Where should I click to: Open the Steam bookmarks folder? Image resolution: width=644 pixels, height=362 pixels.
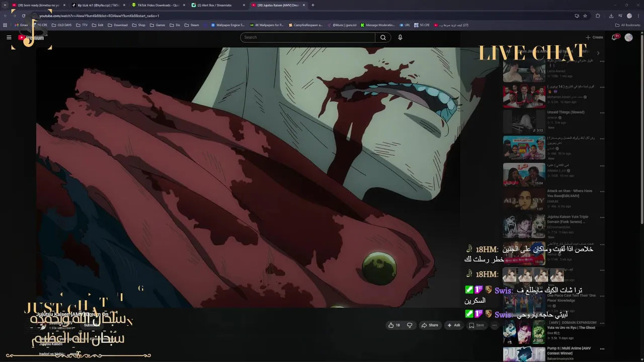pyautogui.click(x=192, y=25)
